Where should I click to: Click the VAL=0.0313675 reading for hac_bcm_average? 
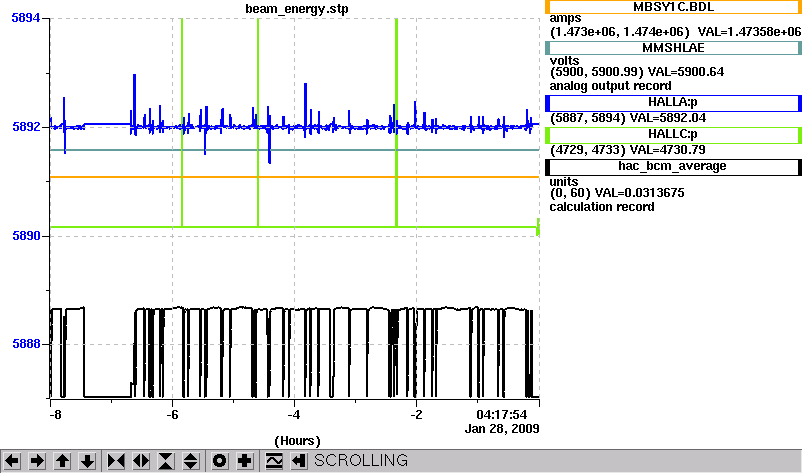click(639, 193)
